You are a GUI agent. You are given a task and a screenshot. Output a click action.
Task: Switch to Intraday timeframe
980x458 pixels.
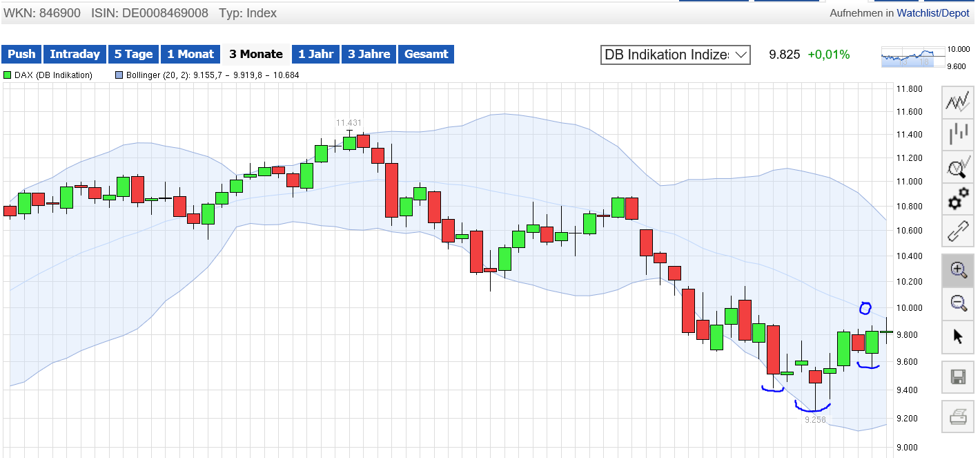click(x=75, y=54)
